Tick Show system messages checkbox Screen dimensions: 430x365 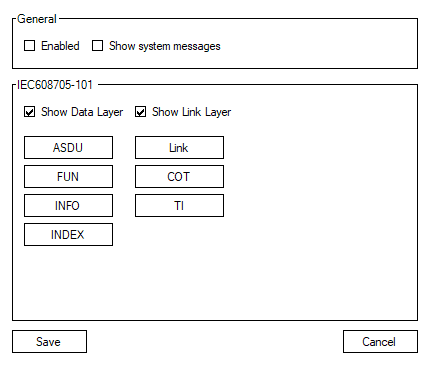97,46
